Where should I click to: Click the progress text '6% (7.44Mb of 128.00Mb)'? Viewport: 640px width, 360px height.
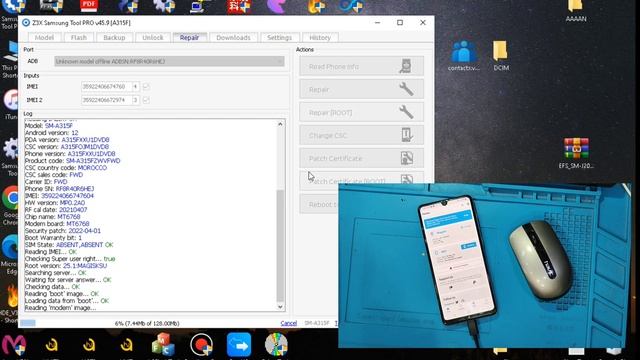point(147,323)
